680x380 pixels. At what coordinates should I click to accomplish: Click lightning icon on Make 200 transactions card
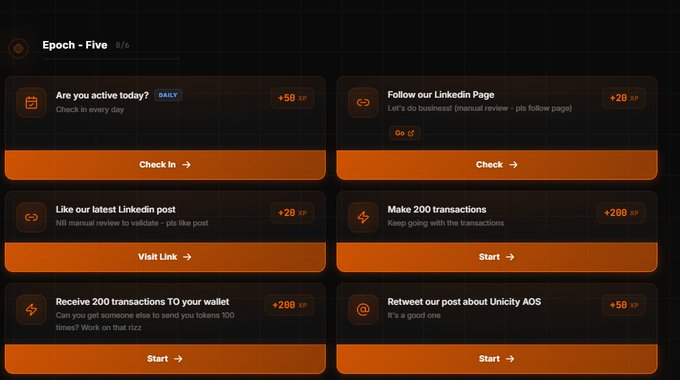(x=363, y=217)
